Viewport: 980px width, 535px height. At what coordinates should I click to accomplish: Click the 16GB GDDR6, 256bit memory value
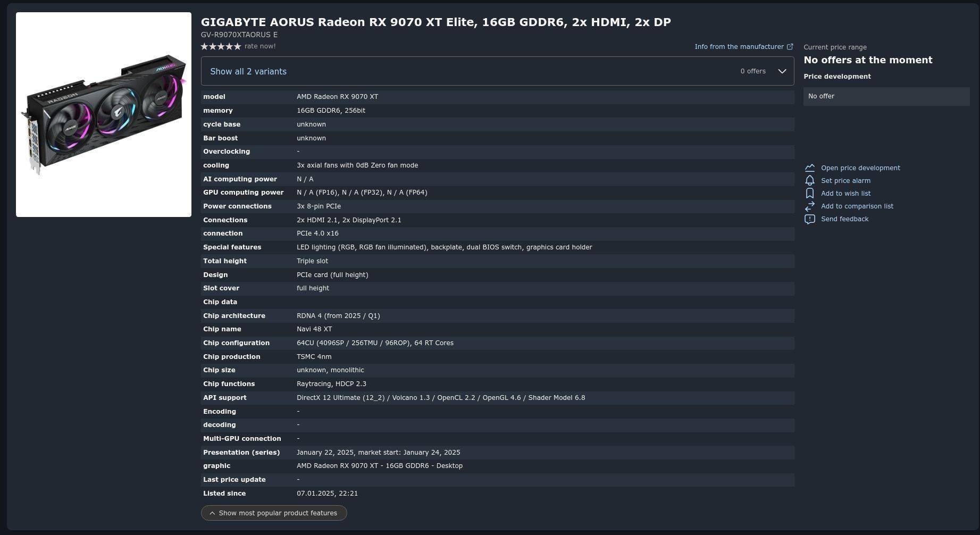tap(331, 111)
